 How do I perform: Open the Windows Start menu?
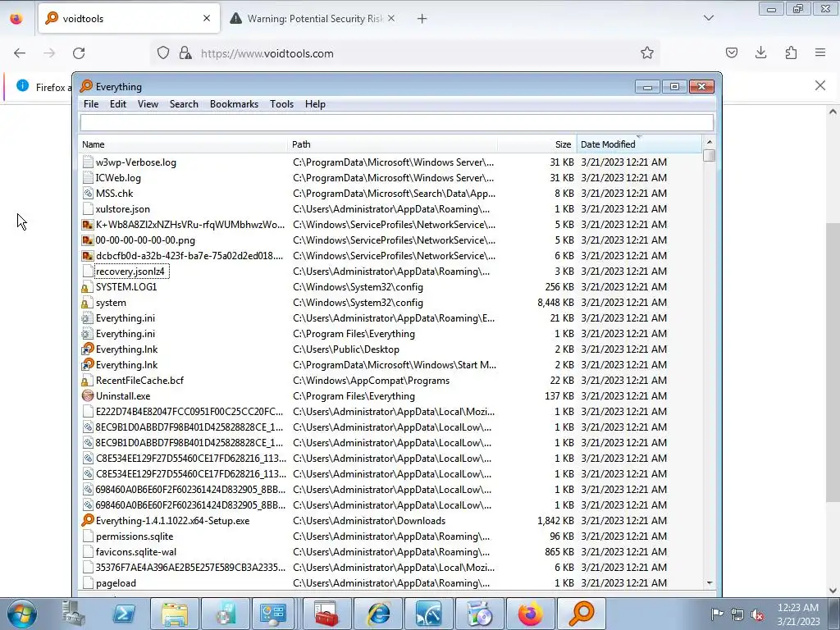(x=22, y=614)
